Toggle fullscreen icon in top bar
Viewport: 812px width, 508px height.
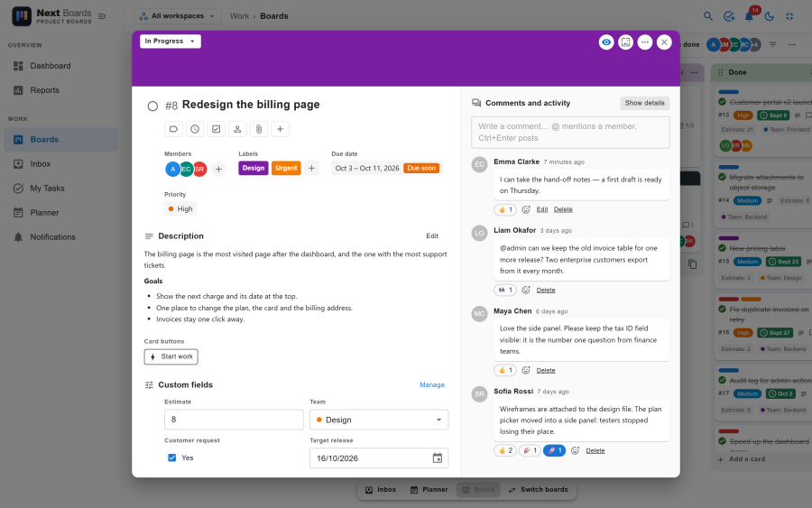[789, 16]
